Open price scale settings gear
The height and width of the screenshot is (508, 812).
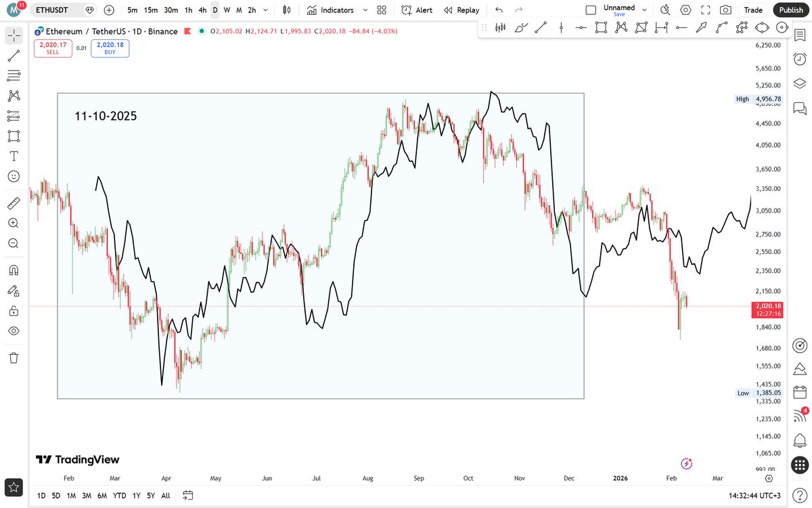coord(769,478)
